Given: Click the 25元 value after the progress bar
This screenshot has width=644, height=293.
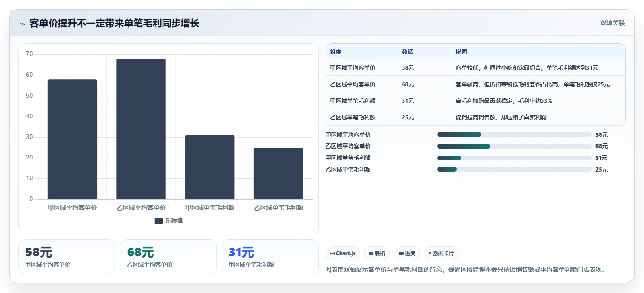Looking at the screenshot, I should click(x=601, y=170).
